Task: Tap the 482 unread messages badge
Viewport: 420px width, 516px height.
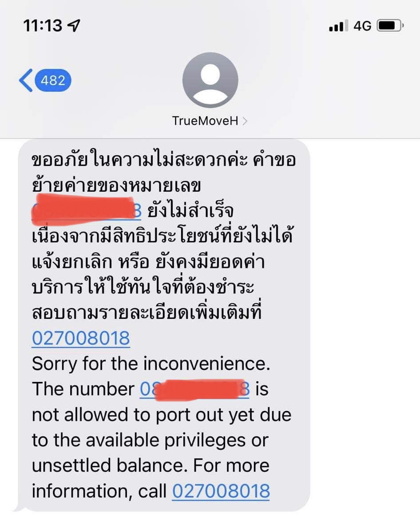Action: coord(53,80)
